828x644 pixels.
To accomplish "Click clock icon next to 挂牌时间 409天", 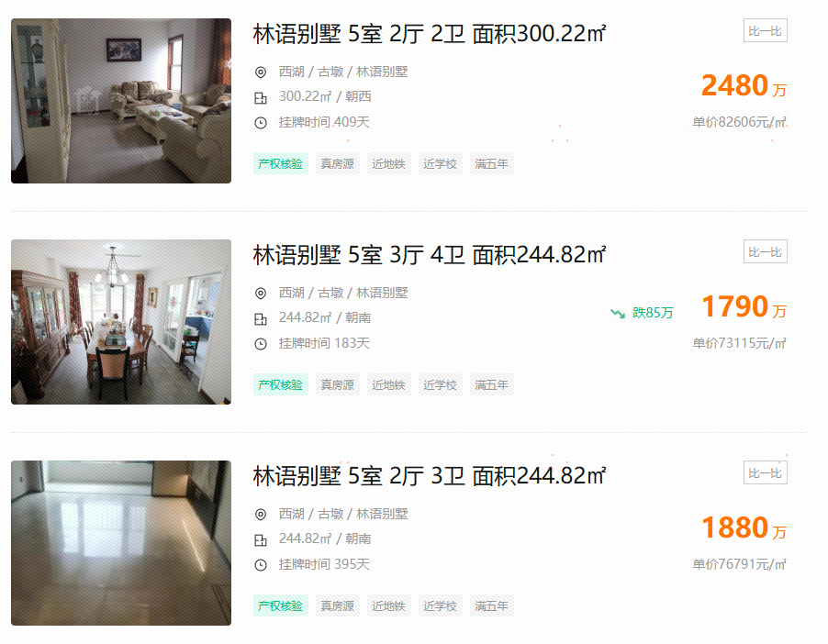I will (261, 123).
